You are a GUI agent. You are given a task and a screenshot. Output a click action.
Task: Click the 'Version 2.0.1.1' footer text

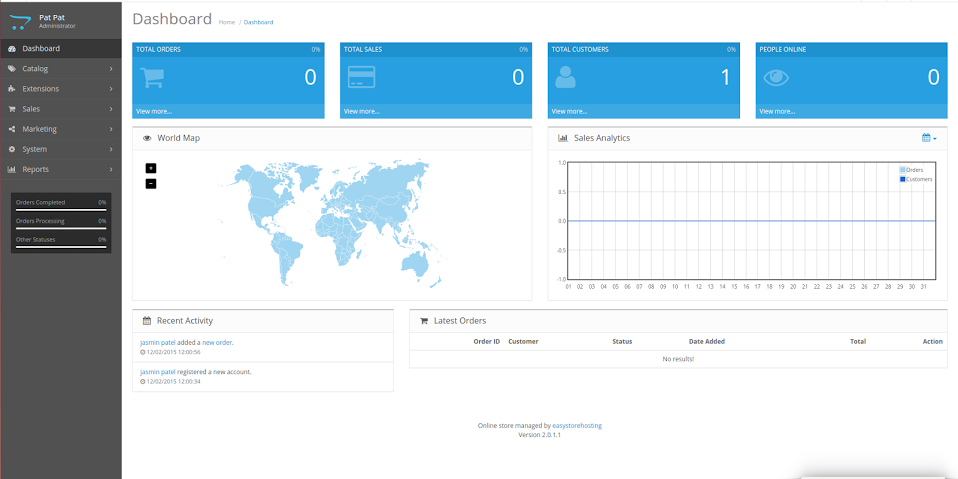pos(539,435)
